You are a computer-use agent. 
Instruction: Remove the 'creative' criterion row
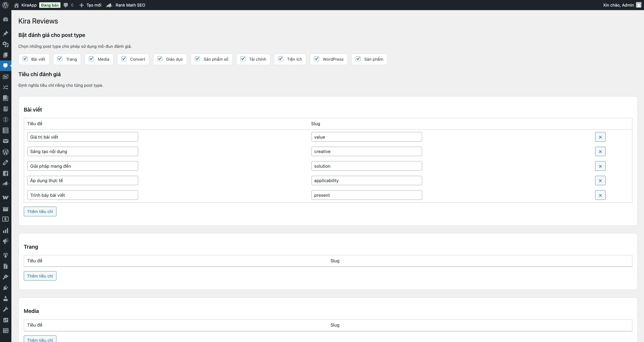[x=600, y=152]
